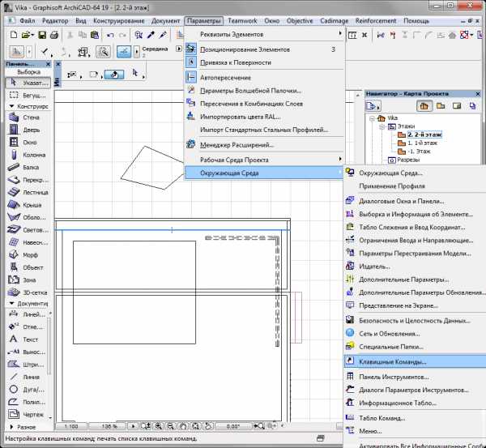Open Рабочая Среда Проекта submenu
Image resolution: width=486 pixels, height=448 pixels.
pos(264,160)
